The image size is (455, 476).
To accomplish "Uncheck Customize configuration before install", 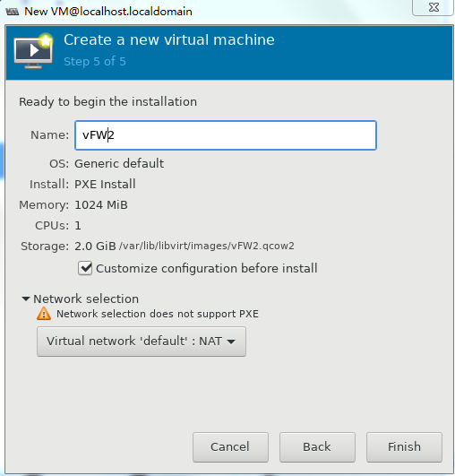I will pyautogui.click(x=85, y=268).
